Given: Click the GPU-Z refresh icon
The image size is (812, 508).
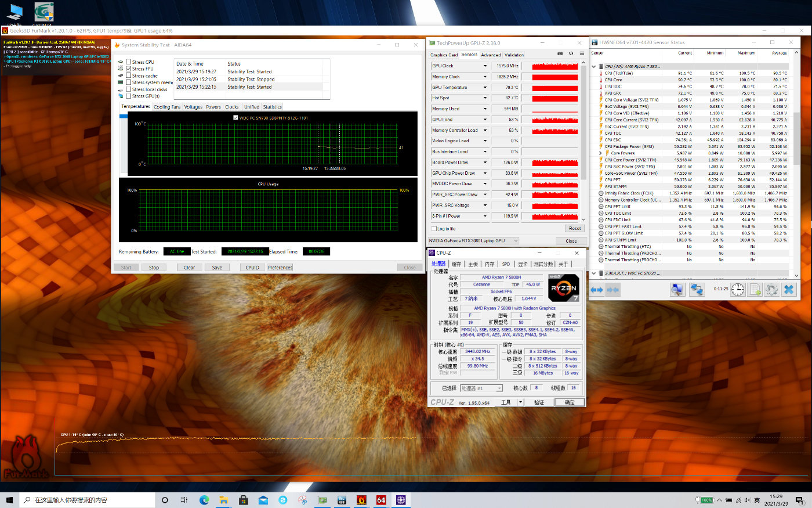Looking at the screenshot, I should [x=571, y=53].
